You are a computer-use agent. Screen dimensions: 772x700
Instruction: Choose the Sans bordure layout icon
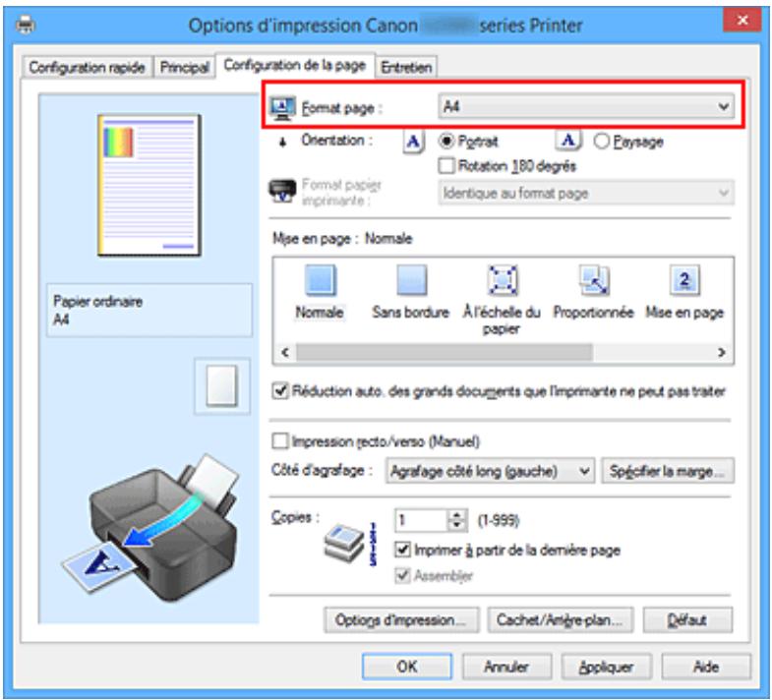412,279
